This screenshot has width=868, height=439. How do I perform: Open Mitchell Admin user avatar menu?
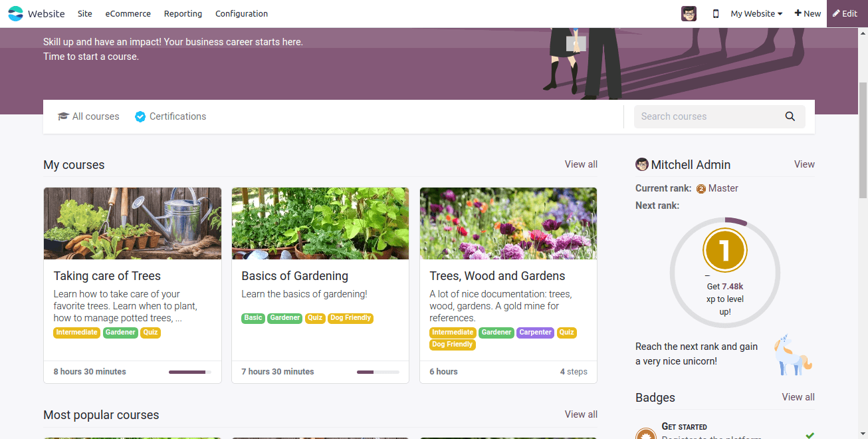(x=689, y=13)
